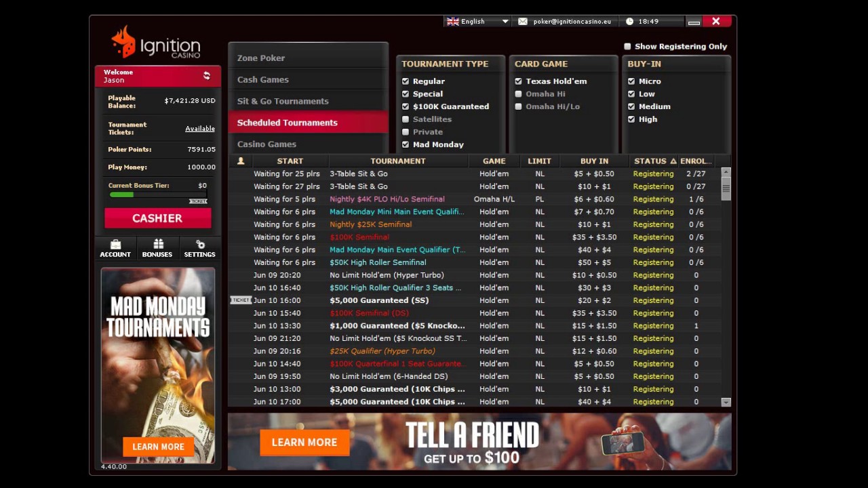Switch to Cash Games tab
This screenshot has height=488, width=868.
click(309, 80)
